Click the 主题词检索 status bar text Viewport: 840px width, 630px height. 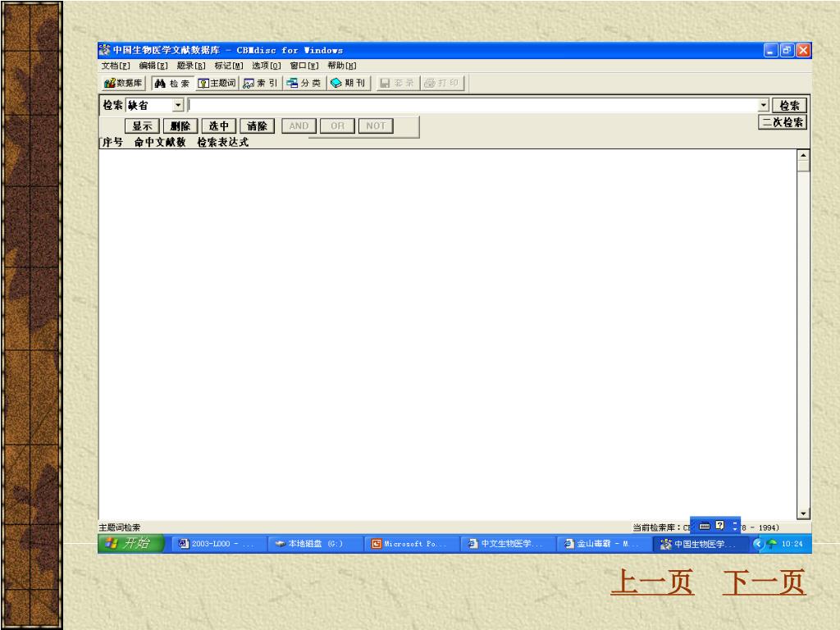pyautogui.click(x=120, y=527)
